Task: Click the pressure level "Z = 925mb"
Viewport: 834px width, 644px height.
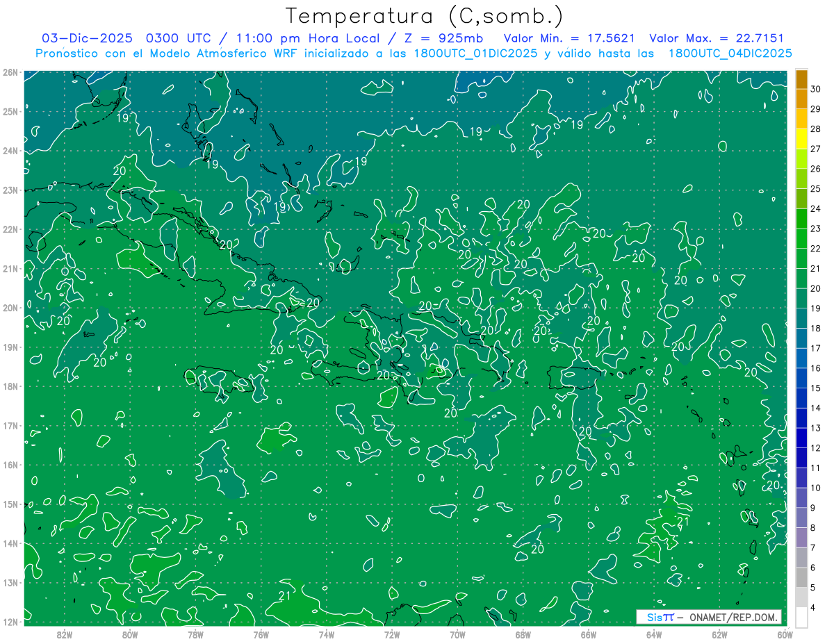Action: 444,38
